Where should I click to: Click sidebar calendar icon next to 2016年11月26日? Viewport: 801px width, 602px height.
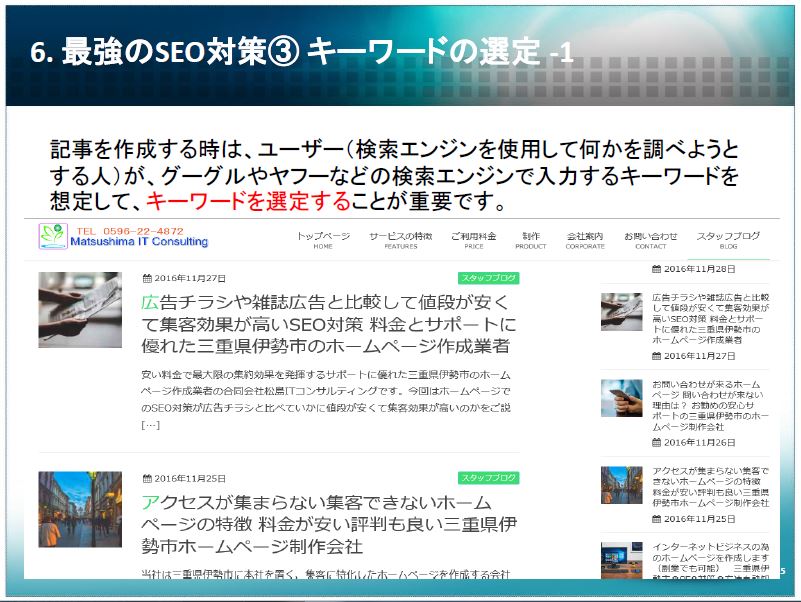pyautogui.click(x=656, y=442)
